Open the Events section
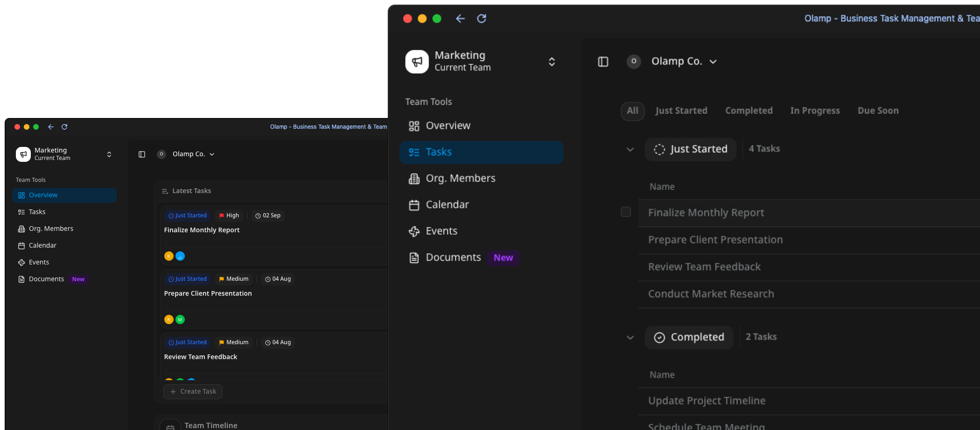Viewport: 980px width, 430px height. (x=441, y=231)
